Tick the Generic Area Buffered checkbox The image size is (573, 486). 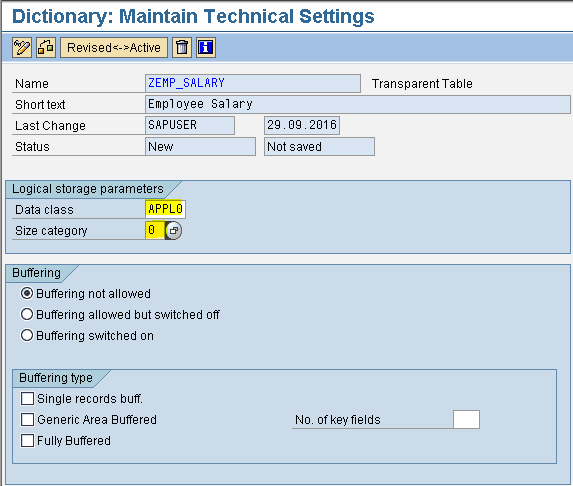click(x=27, y=419)
